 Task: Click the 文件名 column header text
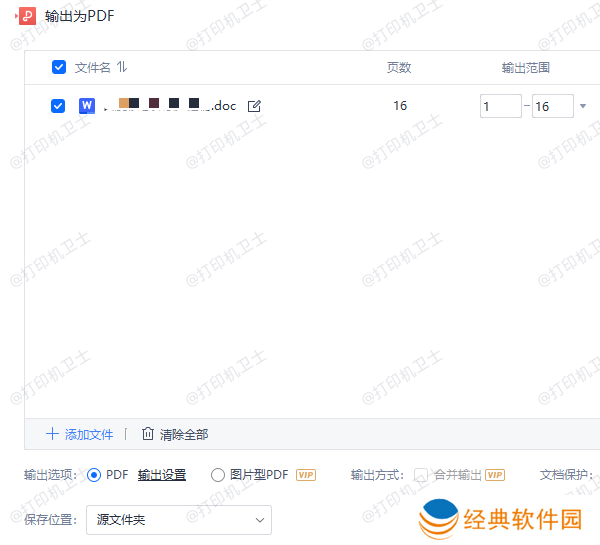(92, 67)
